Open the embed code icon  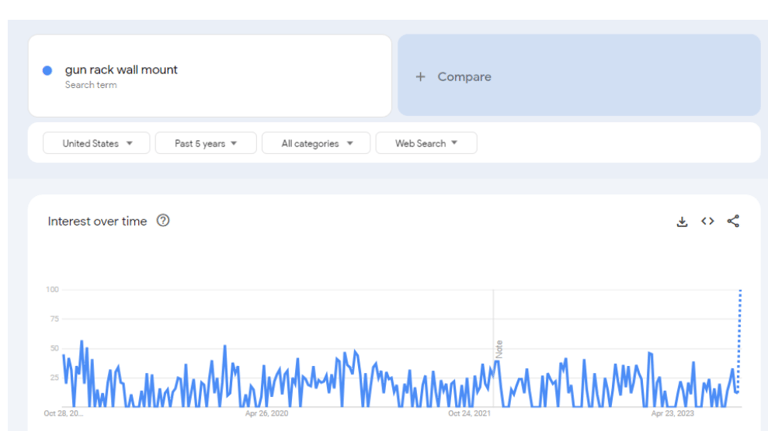coord(707,221)
